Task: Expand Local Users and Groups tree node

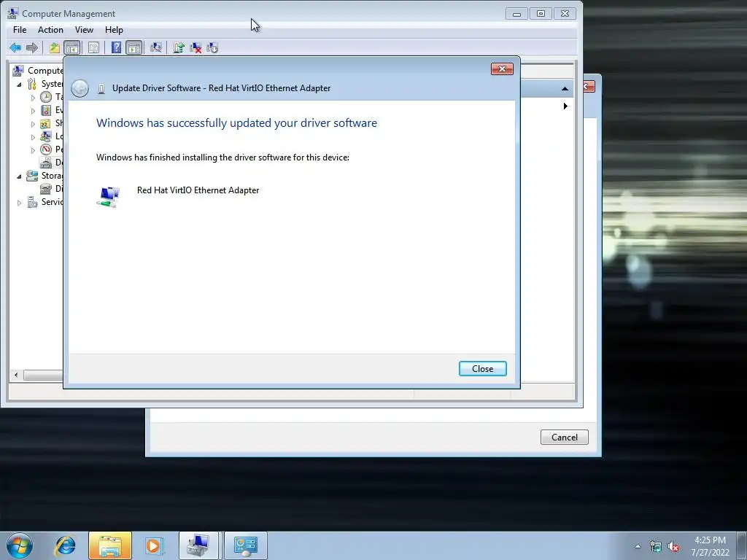Action: pos(33,137)
